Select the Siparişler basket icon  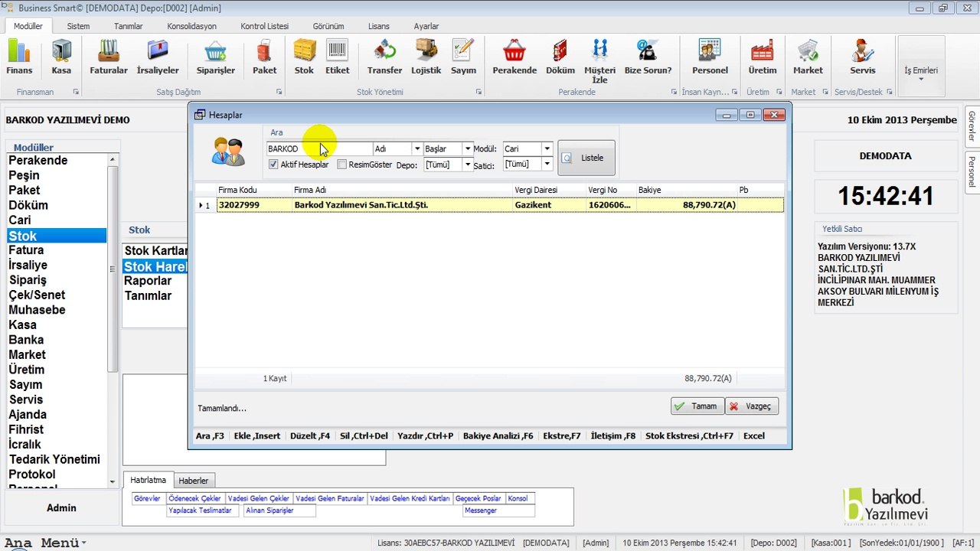pyautogui.click(x=215, y=57)
